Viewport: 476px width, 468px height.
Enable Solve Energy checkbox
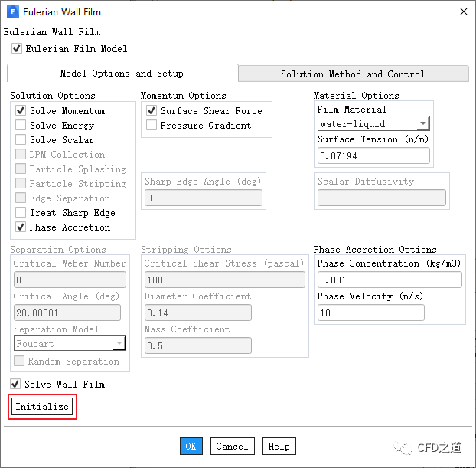[x=21, y=125]
